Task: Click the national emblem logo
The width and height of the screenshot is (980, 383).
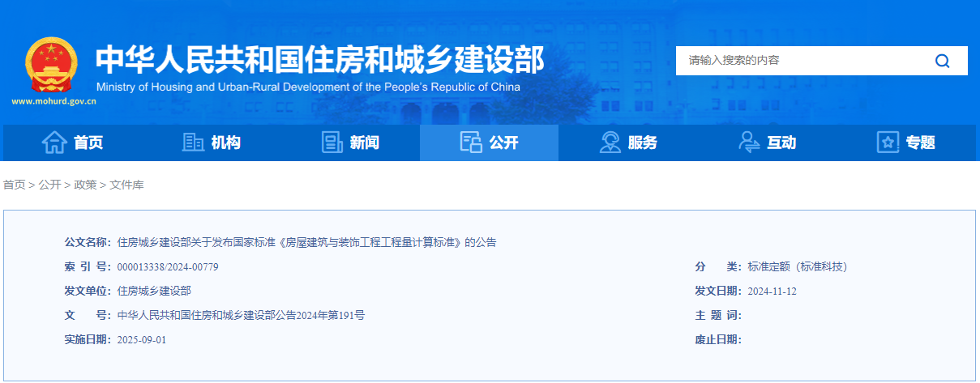Action: [52, 64]
